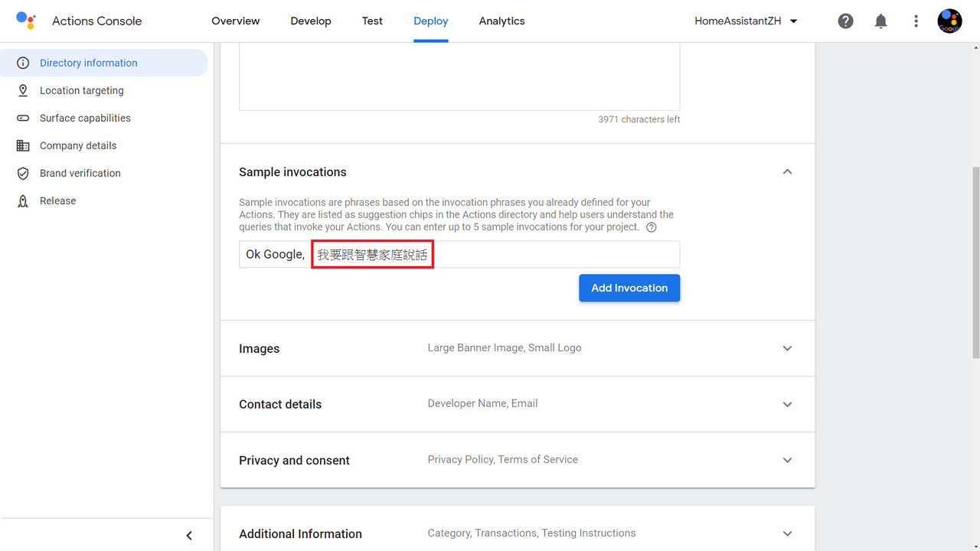Click the Company details building icon
The width and height of the screenshot is (980, 551).
click(x=23, y=145)
